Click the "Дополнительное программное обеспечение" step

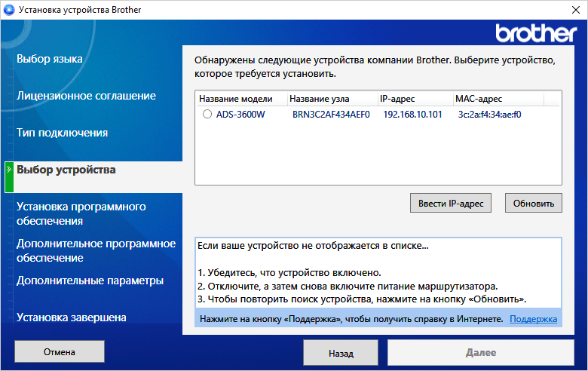96,250
